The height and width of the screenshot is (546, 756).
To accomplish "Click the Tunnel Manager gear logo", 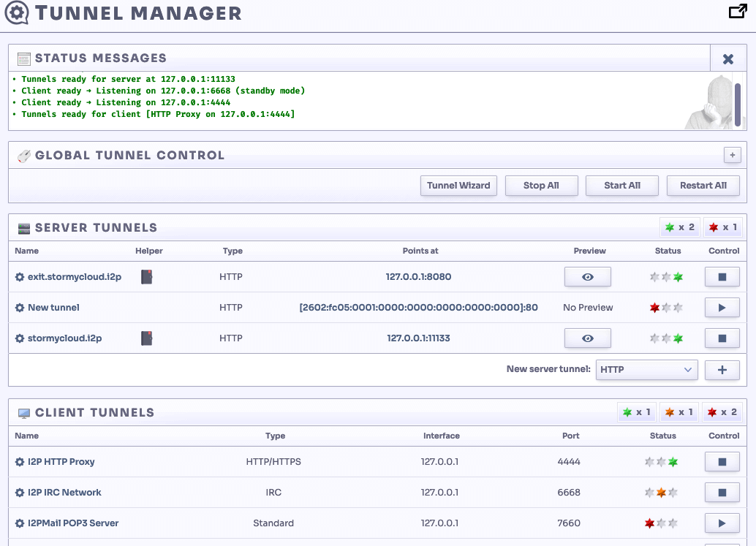I will point(15,12).
